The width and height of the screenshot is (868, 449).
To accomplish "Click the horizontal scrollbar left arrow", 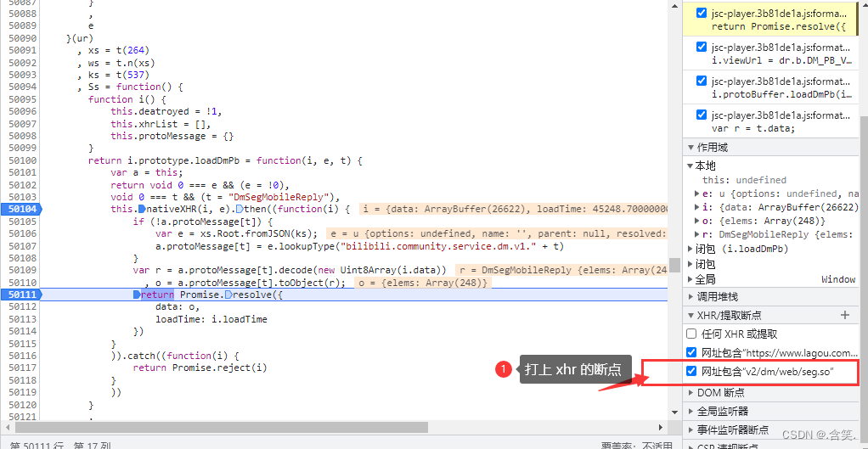I will [x=7, y=428].
